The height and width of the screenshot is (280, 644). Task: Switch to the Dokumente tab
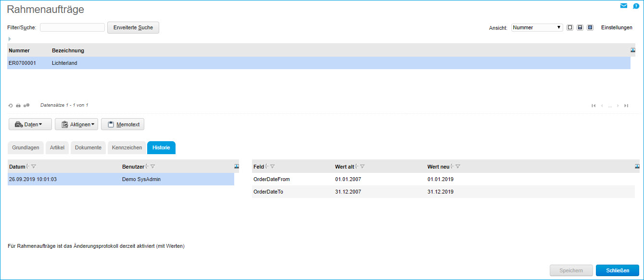tap(88, 147)
